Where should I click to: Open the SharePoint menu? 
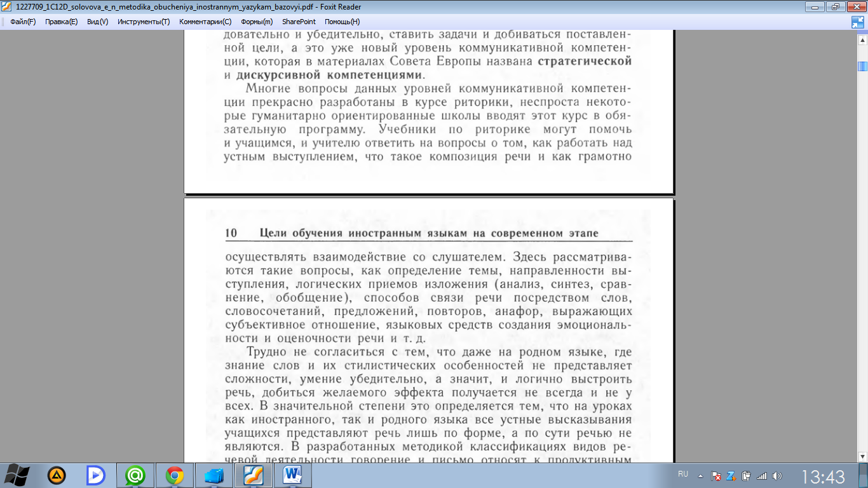pyautogui.click(x=299, y=22)
